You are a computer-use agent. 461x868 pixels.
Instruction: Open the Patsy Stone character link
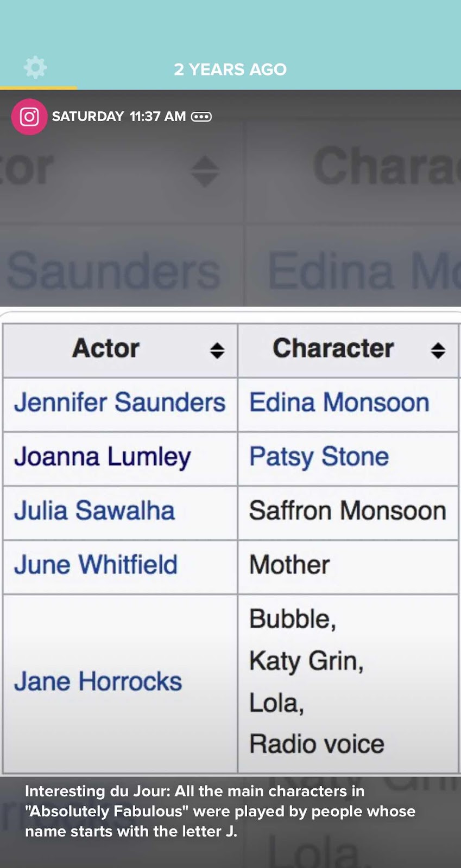pyautogui.click(x=319, y=457)
